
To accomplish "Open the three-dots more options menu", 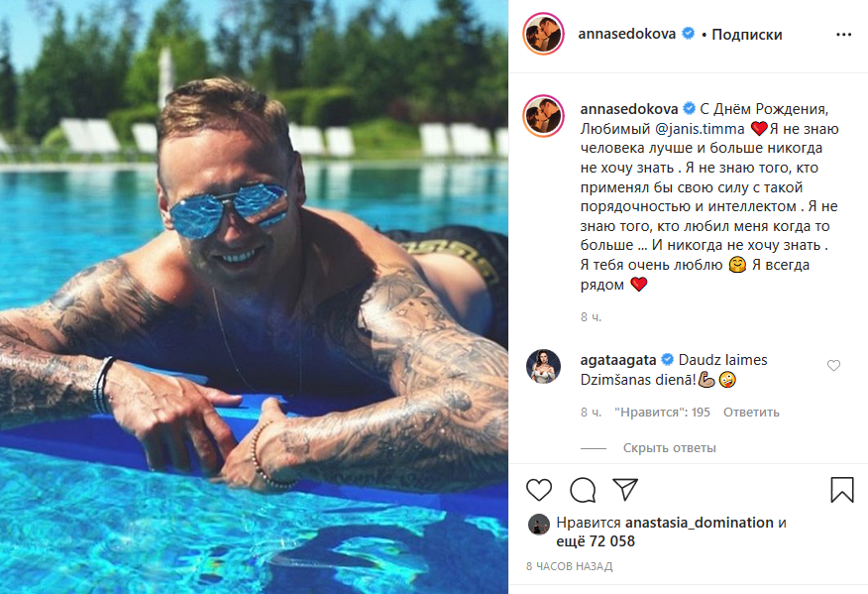I will 843,35.
